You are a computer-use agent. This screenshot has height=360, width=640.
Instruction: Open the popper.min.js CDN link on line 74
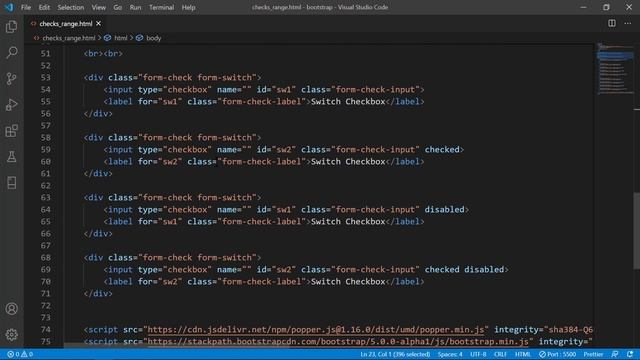(316, 329)
